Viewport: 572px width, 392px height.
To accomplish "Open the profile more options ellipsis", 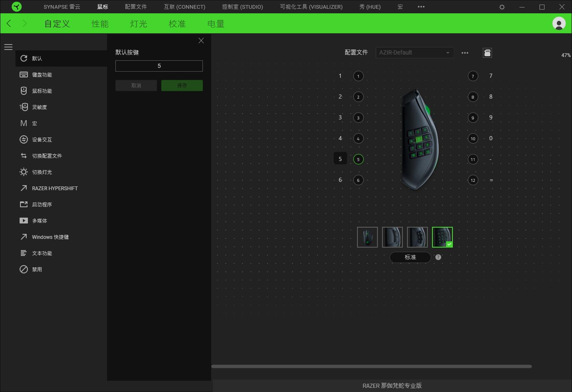I will (x=465, y=53).
